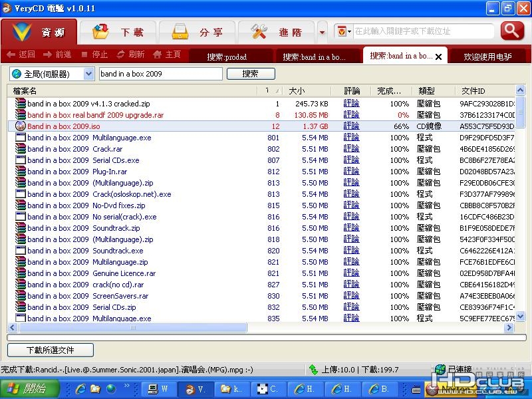Focus the top keyword or download URL field

[424, 31]
